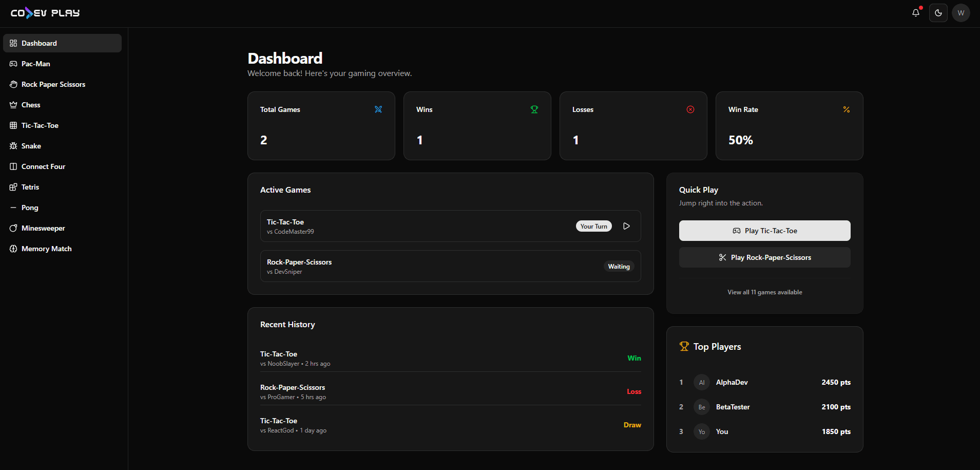980x470 pixels.
Task: Click the Dashboard page title
Action: (285, 58)
